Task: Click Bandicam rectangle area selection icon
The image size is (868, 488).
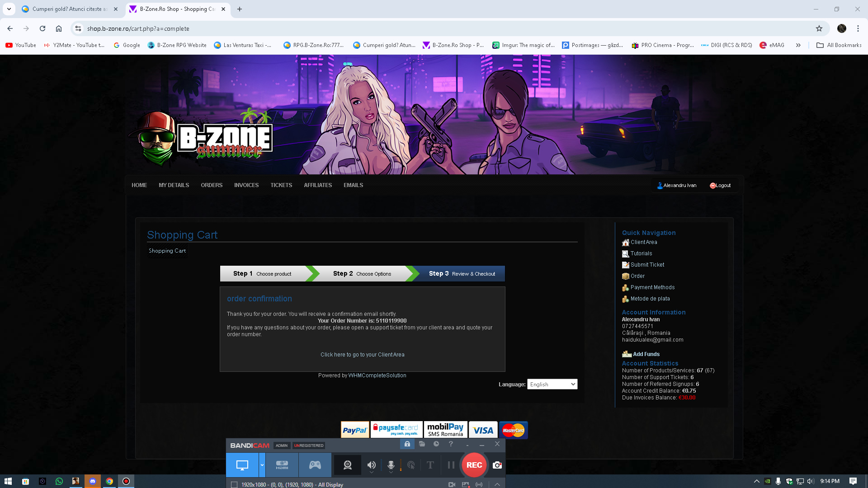Action: click(234, 484)
